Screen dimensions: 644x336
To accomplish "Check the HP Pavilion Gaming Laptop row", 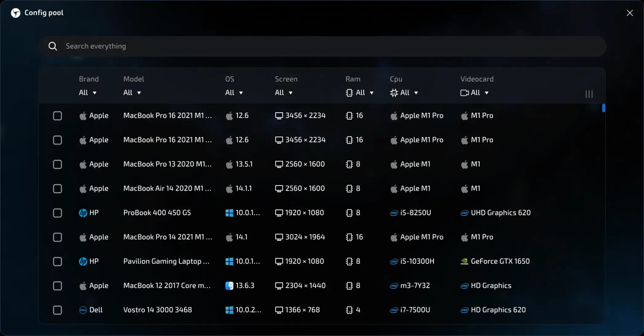I will (x=58, y=261).
